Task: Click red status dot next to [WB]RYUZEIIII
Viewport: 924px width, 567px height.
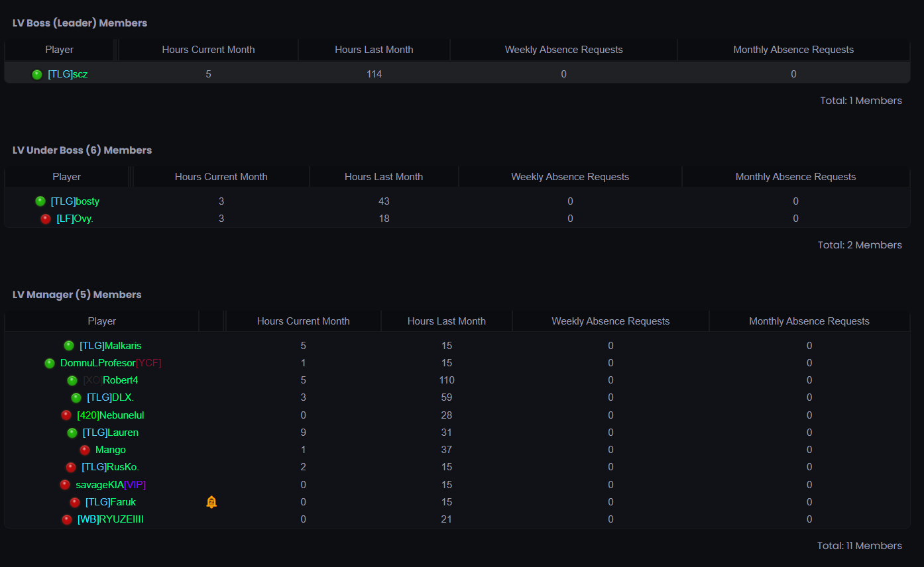Action: (x=67, y=519)
